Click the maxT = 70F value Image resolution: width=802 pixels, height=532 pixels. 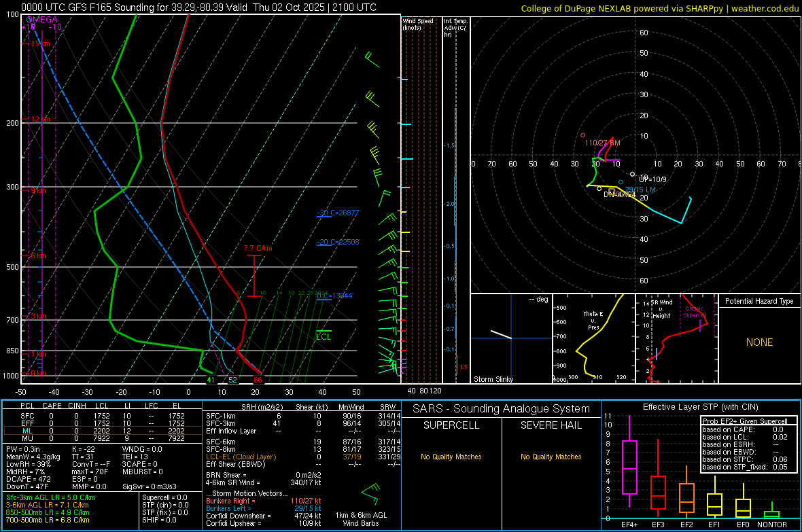point(90,472)
